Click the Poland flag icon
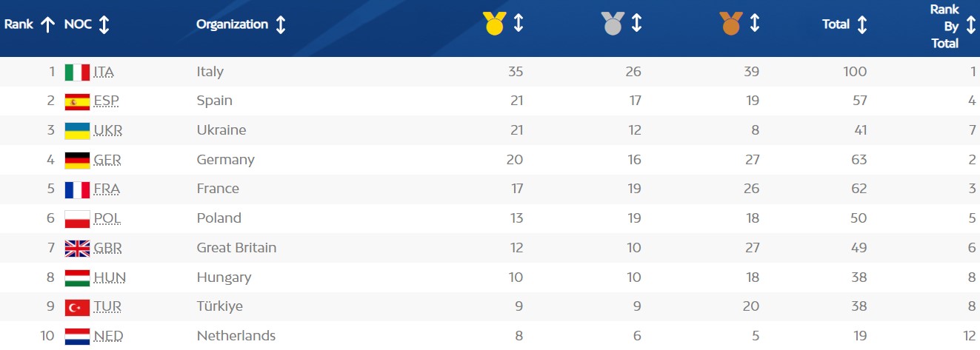The height and width of the screenshot is (350, 980). point(77,218)
